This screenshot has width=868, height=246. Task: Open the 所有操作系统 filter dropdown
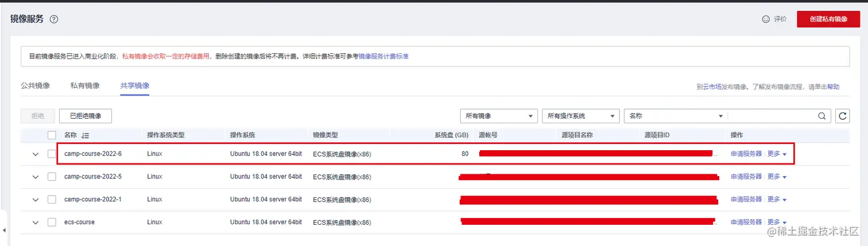pyautogui.click(x=581, y=116)
